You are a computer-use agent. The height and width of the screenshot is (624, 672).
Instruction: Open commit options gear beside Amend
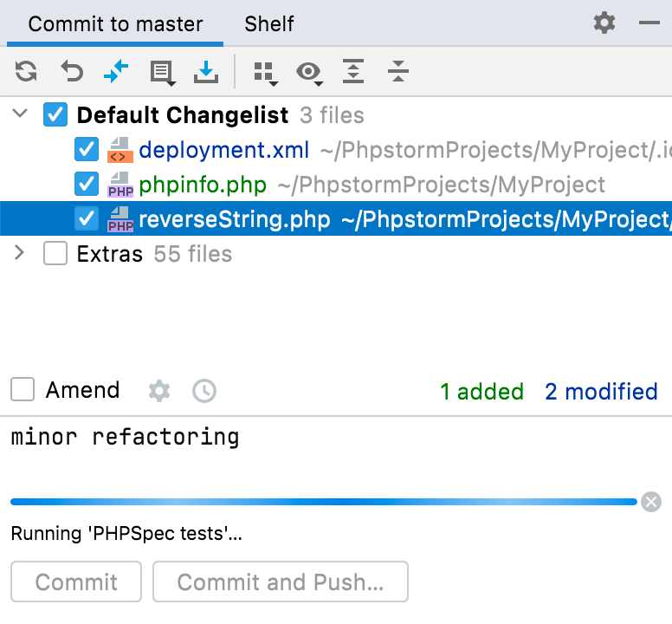(159, 391)
